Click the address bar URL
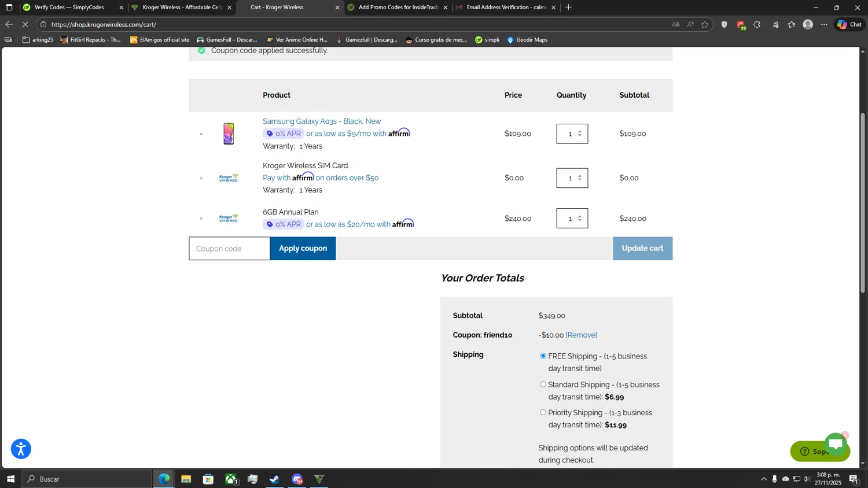Viewport: 868px width, 488px height. click(104, 24)
